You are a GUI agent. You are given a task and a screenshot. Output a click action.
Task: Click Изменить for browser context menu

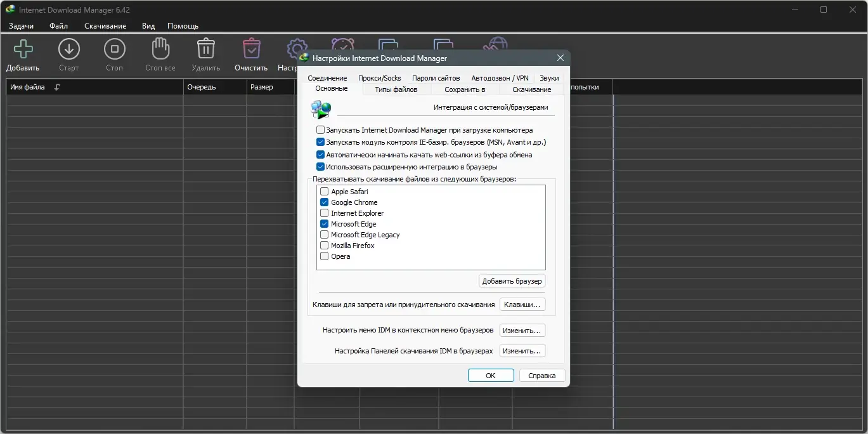point(522,331)
